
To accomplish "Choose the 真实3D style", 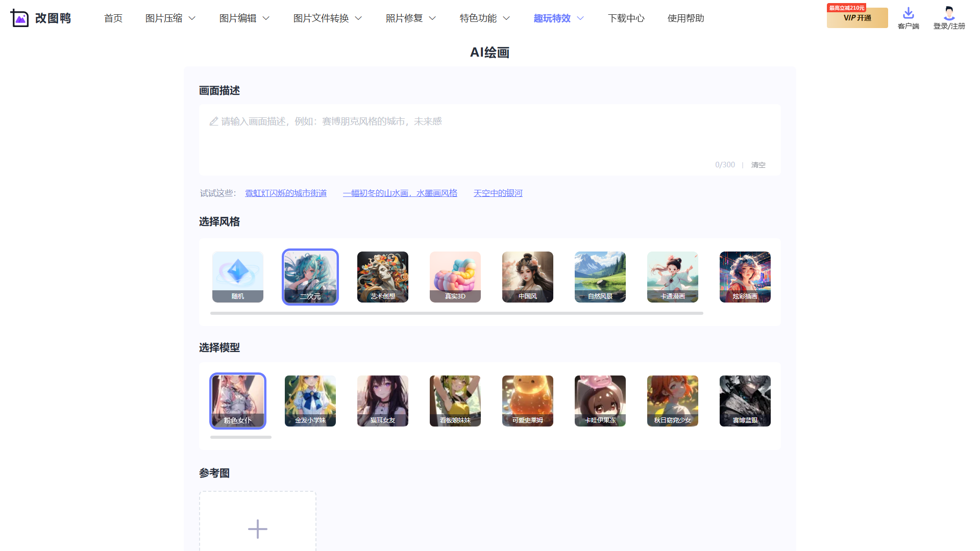I will coord(455,277).
